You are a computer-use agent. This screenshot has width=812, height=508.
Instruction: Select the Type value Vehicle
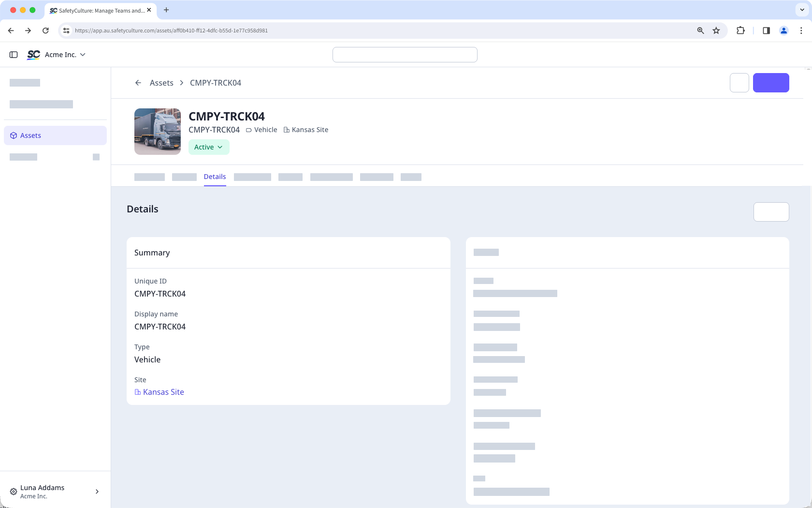tap(147, 359)
